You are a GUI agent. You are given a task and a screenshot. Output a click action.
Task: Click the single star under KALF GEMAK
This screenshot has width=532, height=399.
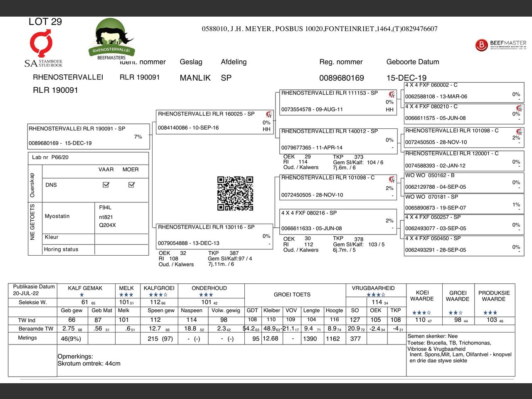(x=82, y=295)
